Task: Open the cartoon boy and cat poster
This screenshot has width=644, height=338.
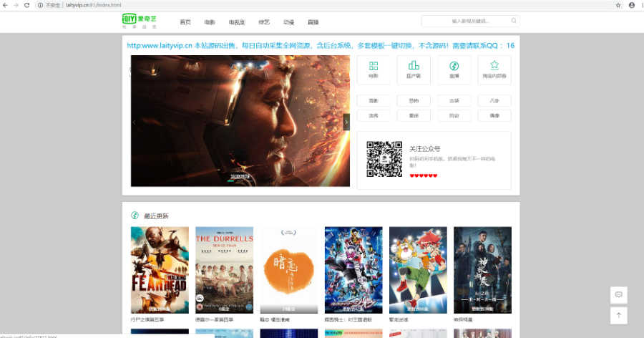Action: (418, 270)
